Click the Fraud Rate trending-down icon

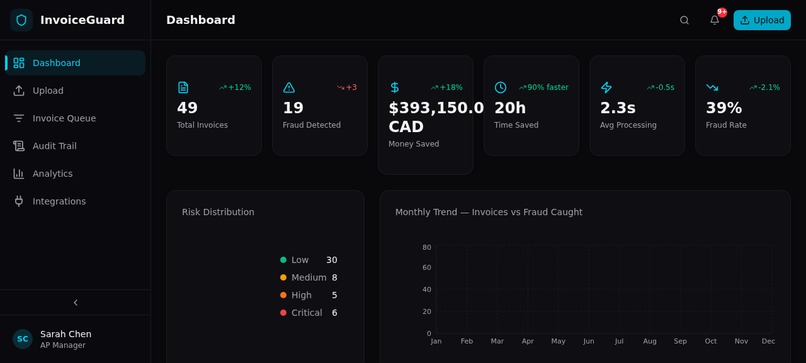(x=712, y=87)
